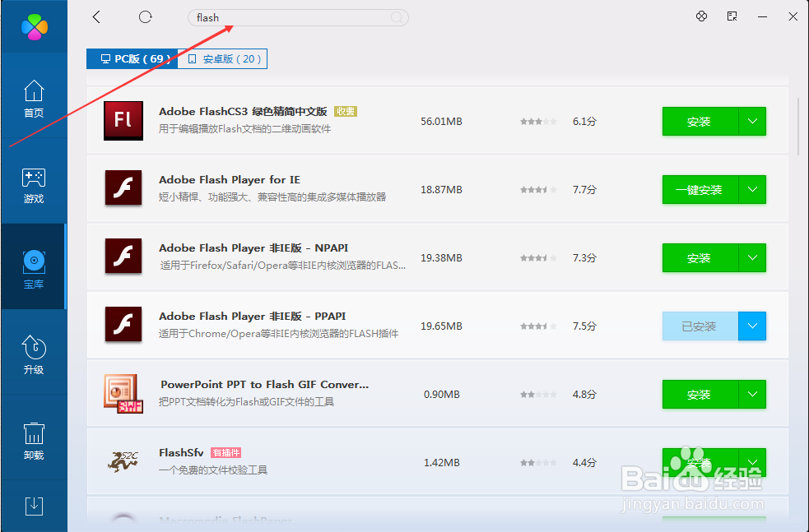
Task: Click description 一个免费的文件校验工具
Action: tap(213, 470)
